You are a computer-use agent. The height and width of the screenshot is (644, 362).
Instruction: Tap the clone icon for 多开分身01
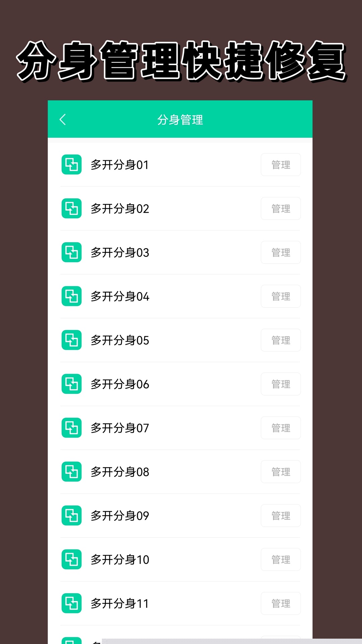point(71,165)
